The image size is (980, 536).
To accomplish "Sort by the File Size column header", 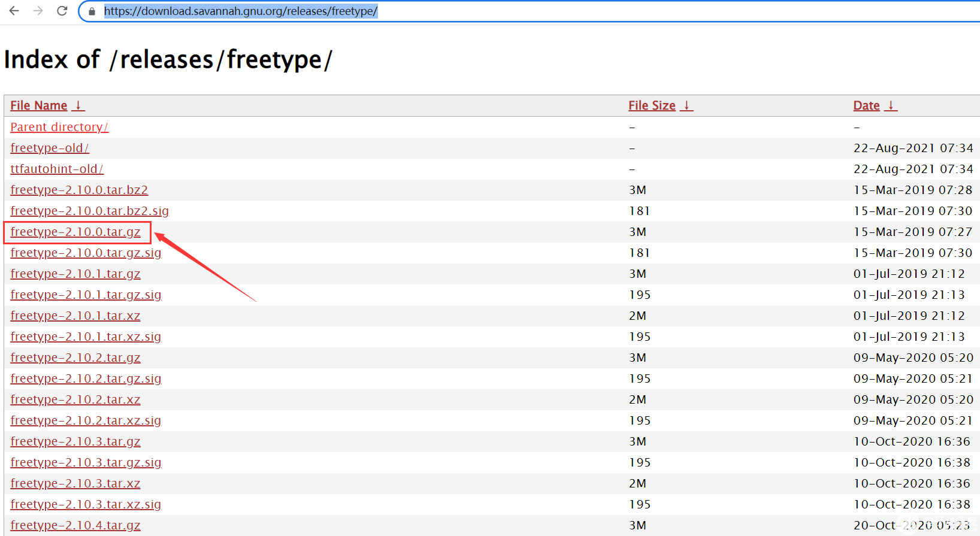I will click(652, 105).
